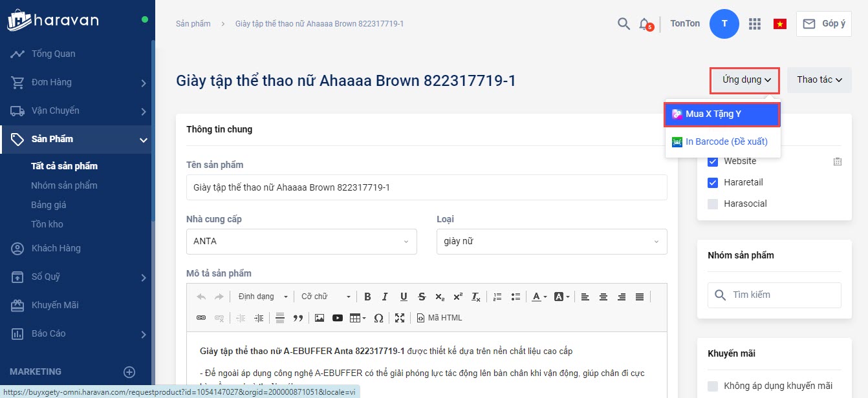Click the Vietnam flag language icon
The width and height of the screenshot is (868, 398).
[x=780, y=24]
